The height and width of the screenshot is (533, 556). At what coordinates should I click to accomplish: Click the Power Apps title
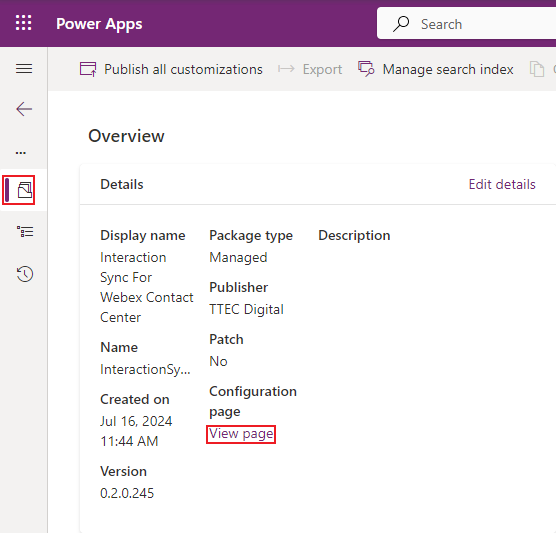coord(99,24)
